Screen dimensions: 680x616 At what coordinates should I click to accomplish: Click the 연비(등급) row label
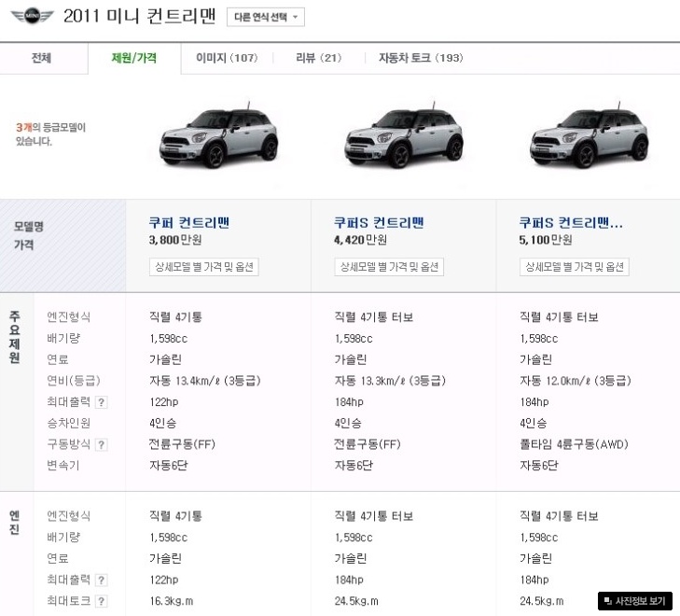(74, 381)
